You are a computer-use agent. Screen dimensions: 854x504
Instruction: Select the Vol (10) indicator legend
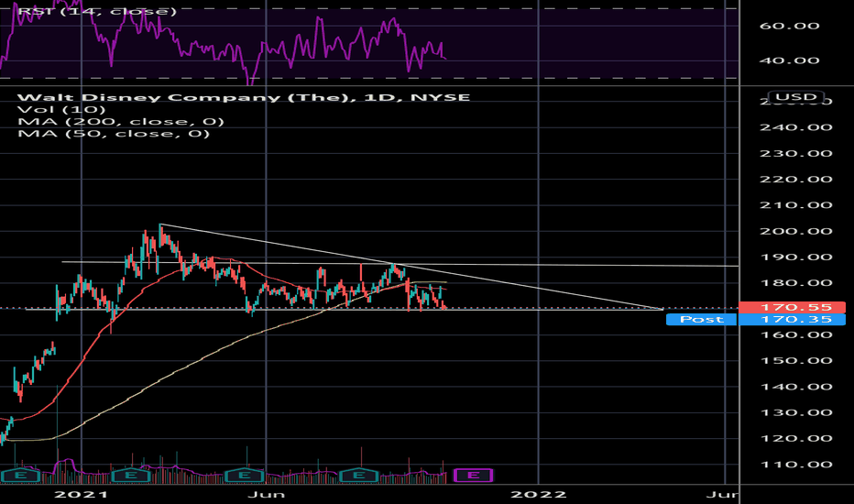61,110
